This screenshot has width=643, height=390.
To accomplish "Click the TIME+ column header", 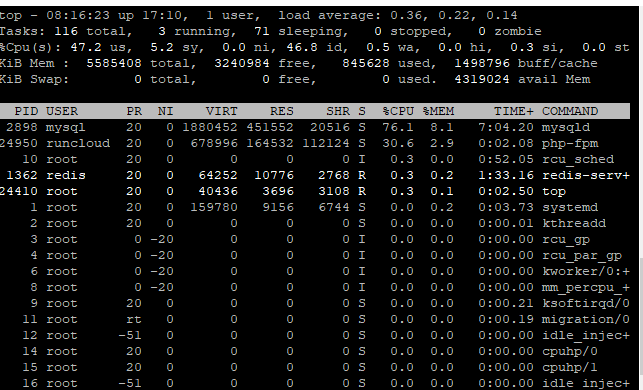I will coord(514,112).
